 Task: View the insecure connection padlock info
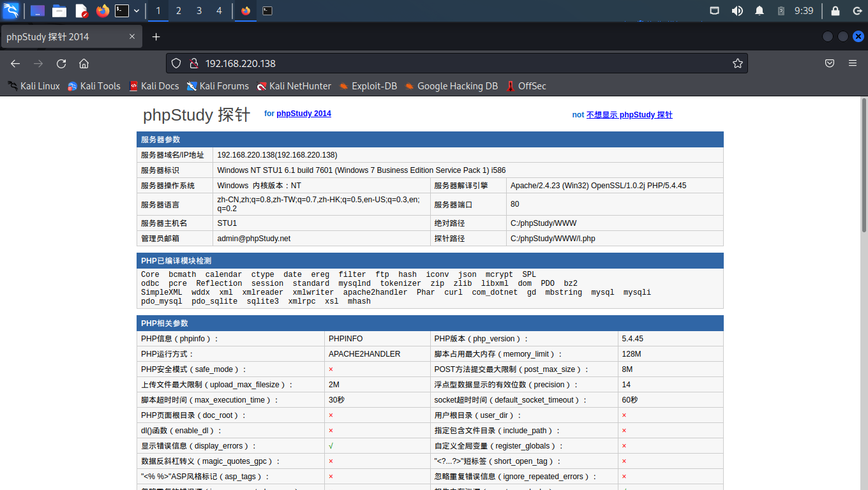194,63
